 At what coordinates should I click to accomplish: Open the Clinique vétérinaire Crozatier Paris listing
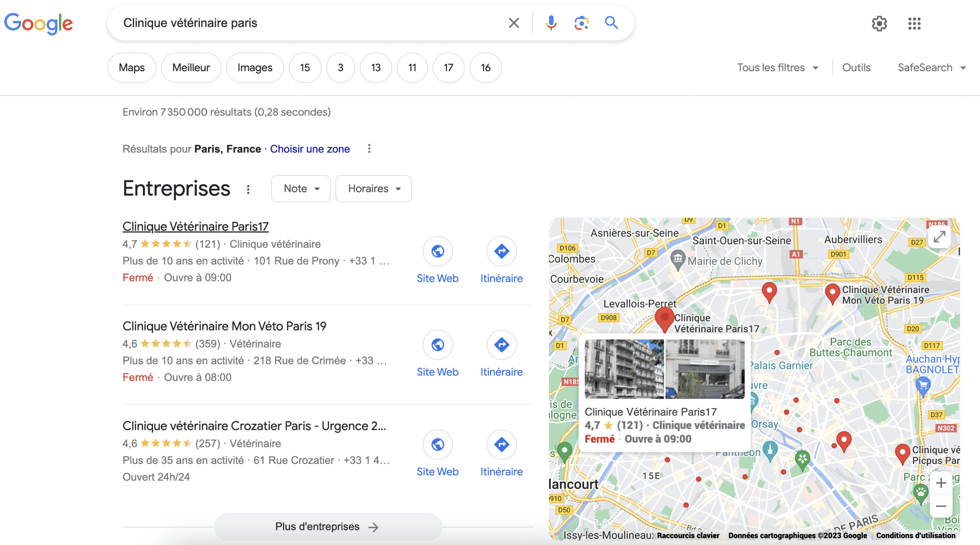254,426
